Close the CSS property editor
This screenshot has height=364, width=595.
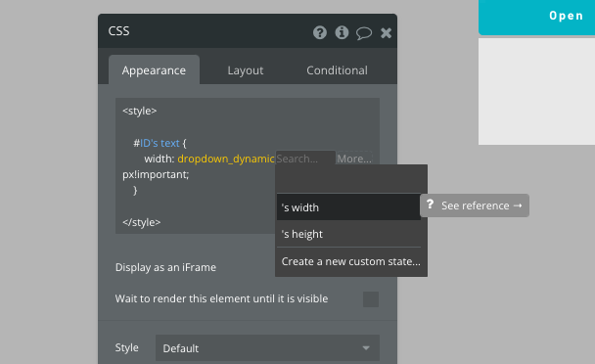point(386,33)
